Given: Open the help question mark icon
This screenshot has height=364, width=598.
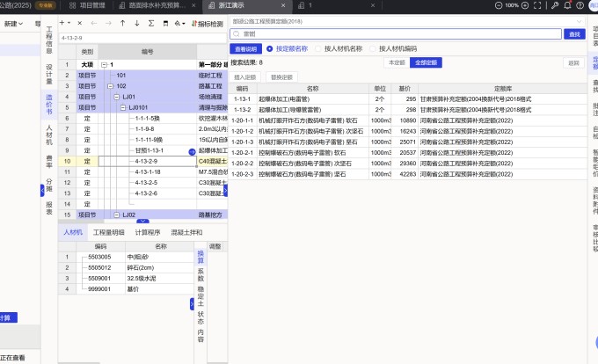Looking at the screenshot, I should (582, 5).
